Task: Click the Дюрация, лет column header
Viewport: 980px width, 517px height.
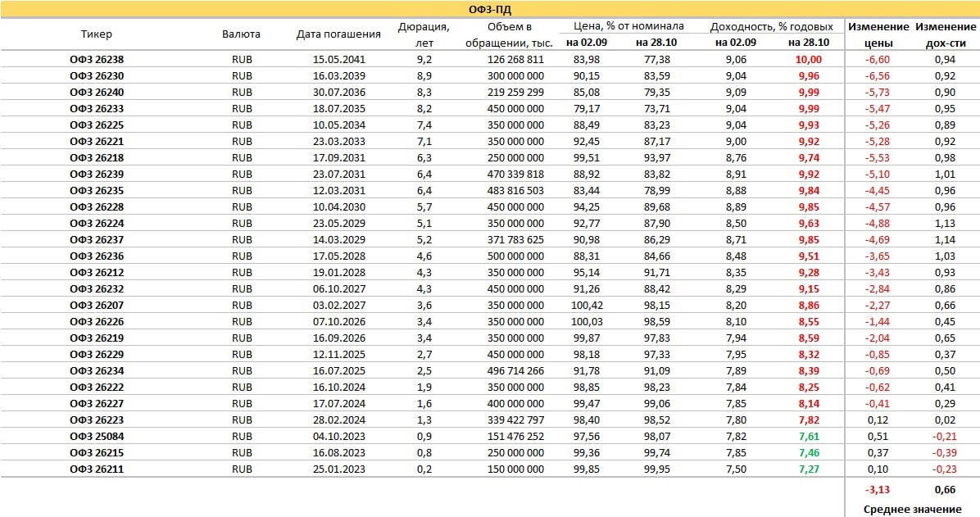Action: (423, 34)
